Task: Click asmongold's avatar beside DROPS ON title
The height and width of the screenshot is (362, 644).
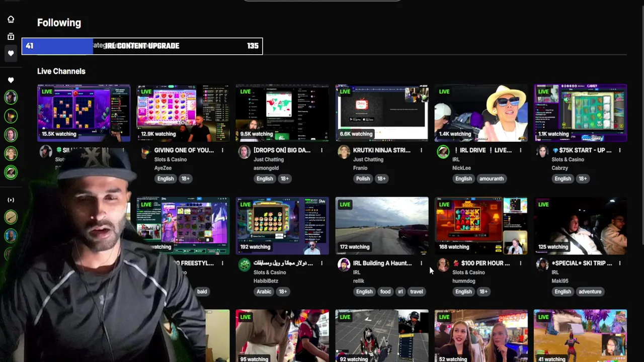Action: [x=244, y=152]
